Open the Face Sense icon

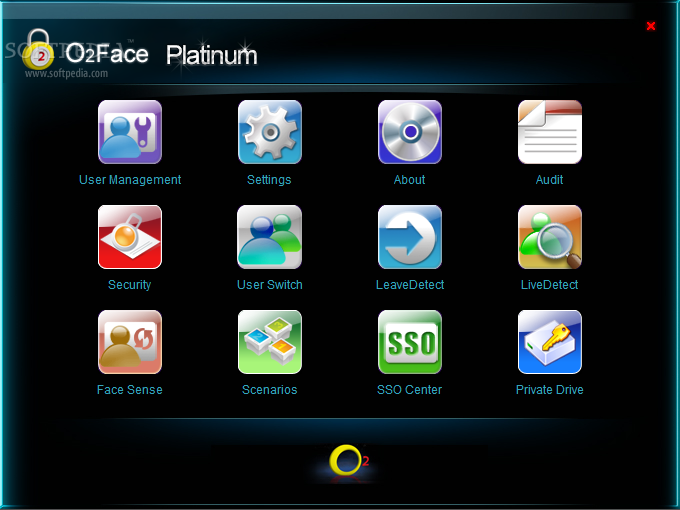pos(130,342)
